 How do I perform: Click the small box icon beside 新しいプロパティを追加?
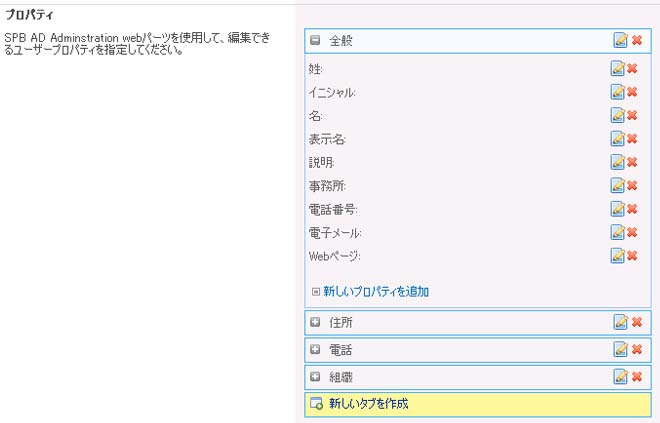[x=316, y=291]
